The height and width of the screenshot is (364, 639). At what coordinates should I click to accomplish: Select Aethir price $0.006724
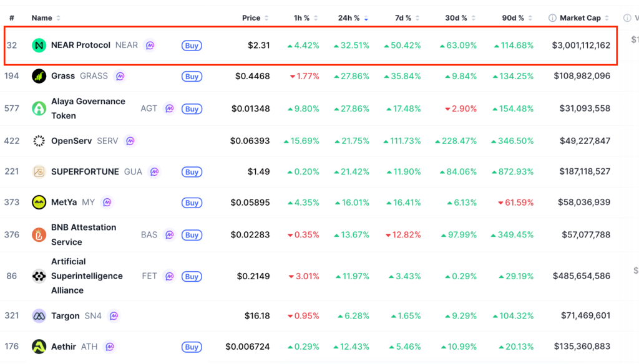click(248, 347)
